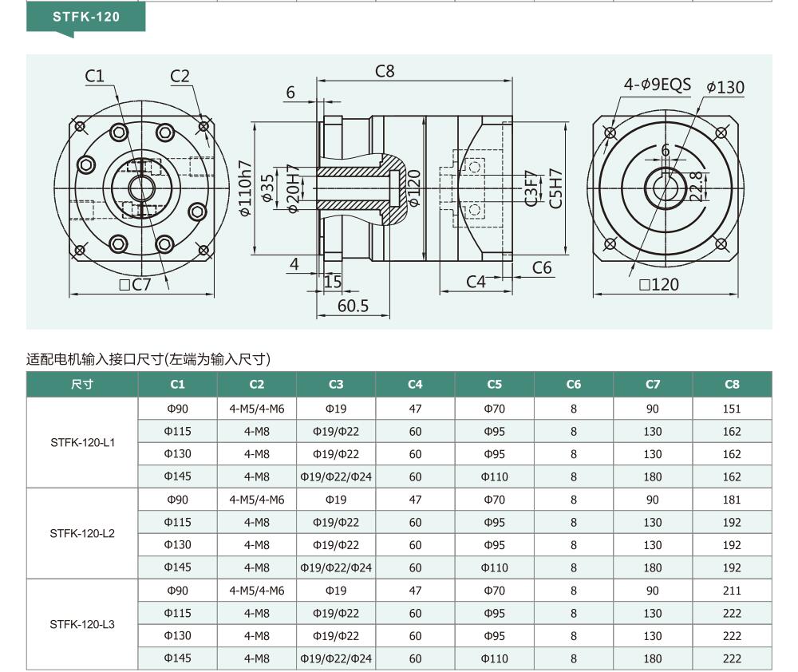This screenshot has width=798, height=672.
Task: Click the Φ130 annotation in the right view drawing
Action: pos(725,88)
